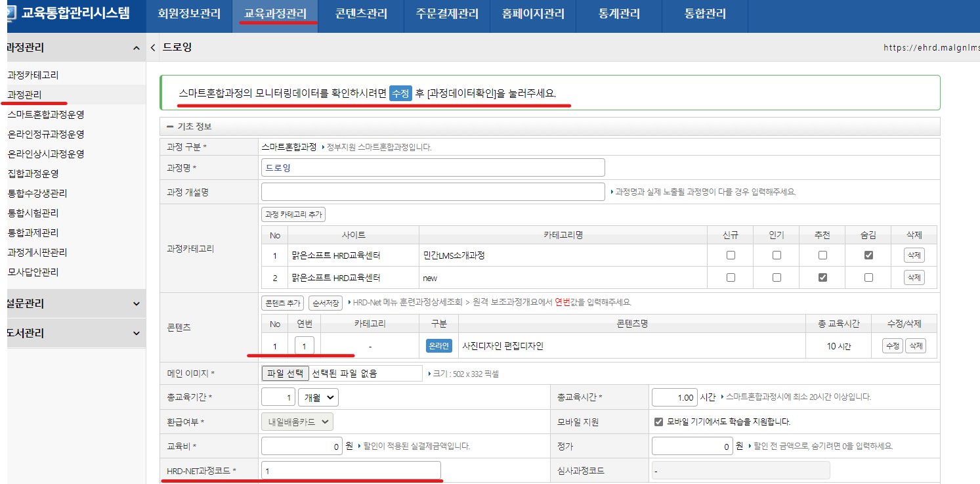The width and height of the screenshot is (980, 484).
Task: Click the 콘텐츠 추가 button
Action: 283,303
